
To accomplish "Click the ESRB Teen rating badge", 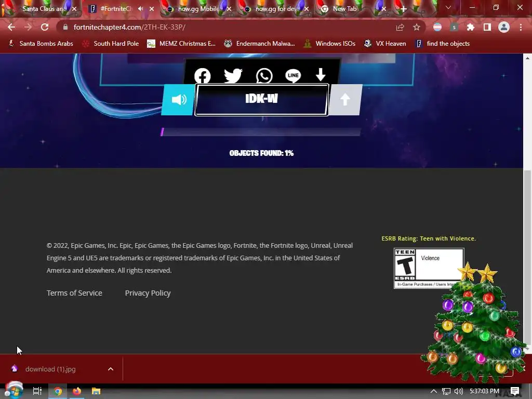I will [x=429, y=268].
